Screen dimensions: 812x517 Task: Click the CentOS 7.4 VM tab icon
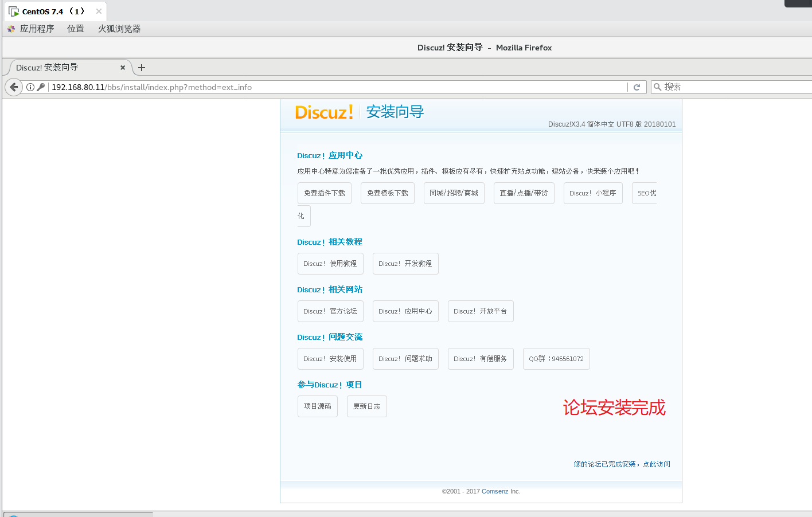pyautogui.click(x=14, y=11)
